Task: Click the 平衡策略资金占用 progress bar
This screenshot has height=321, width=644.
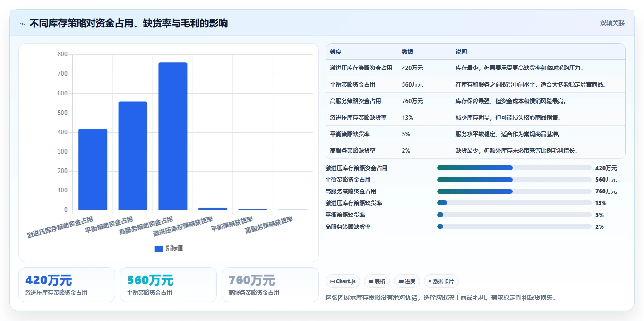Action: [514, 180]
